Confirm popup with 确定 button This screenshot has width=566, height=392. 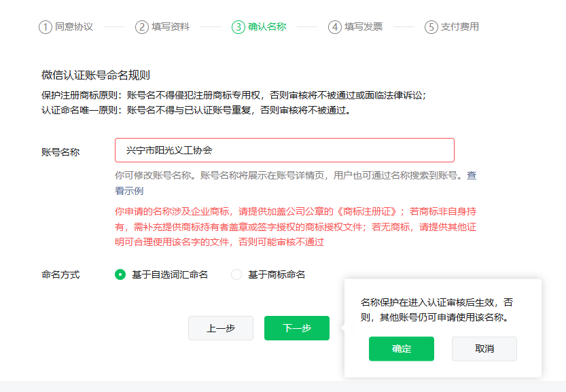pyautogui.click(x=402, y=349)
